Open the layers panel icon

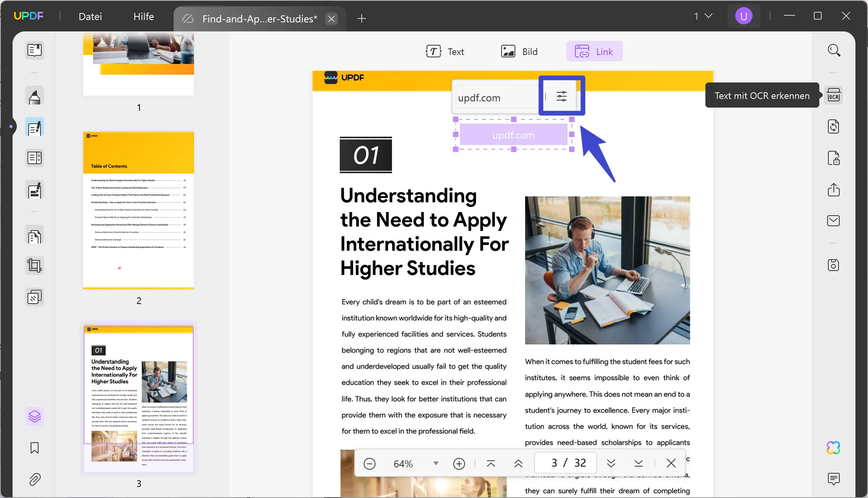[35, 416]
